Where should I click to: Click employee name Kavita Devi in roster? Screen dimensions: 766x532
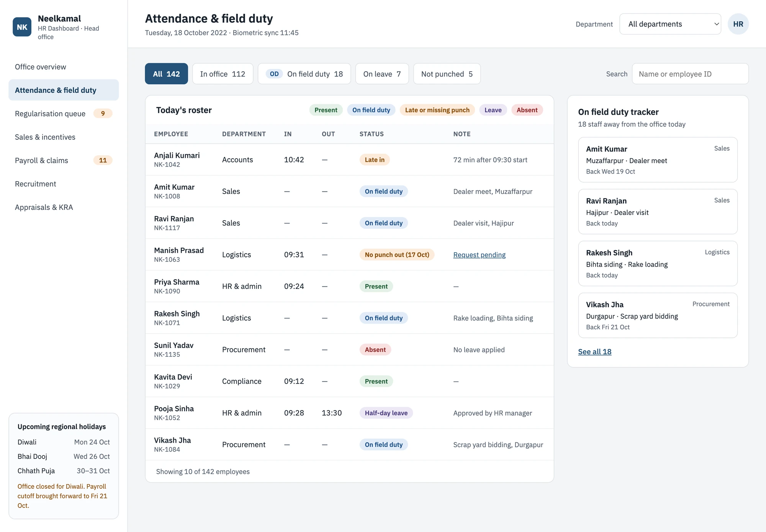[173, 377]
